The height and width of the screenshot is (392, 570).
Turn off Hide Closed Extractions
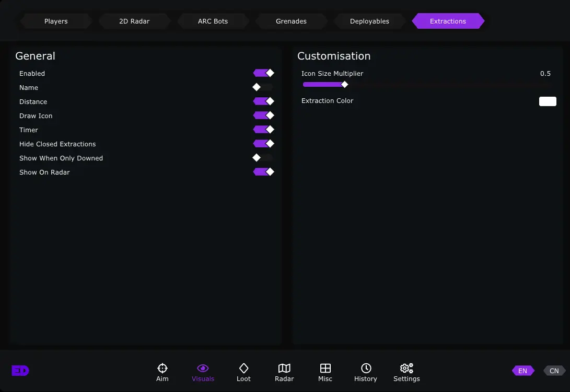coord(263,144)
